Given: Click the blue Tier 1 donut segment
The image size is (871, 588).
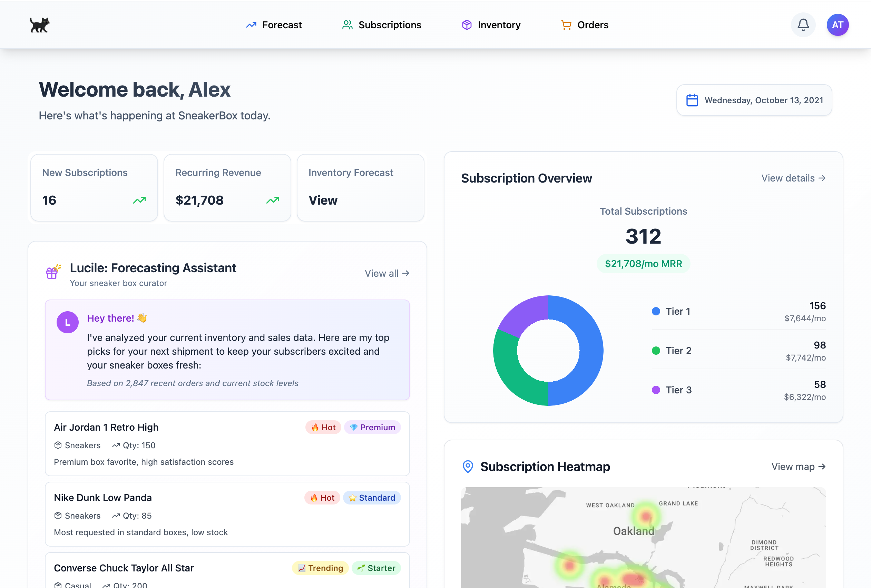Looking at the screenshot, I should point(590,350).
